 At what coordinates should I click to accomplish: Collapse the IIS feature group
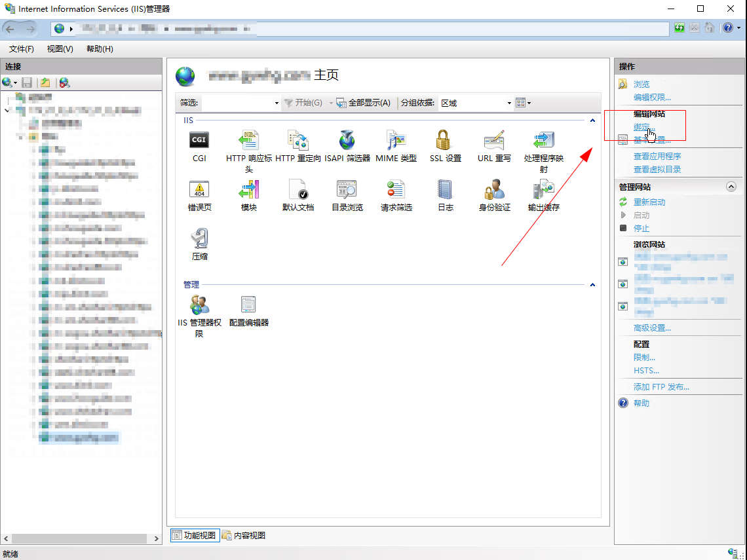(x=592, y=121)
